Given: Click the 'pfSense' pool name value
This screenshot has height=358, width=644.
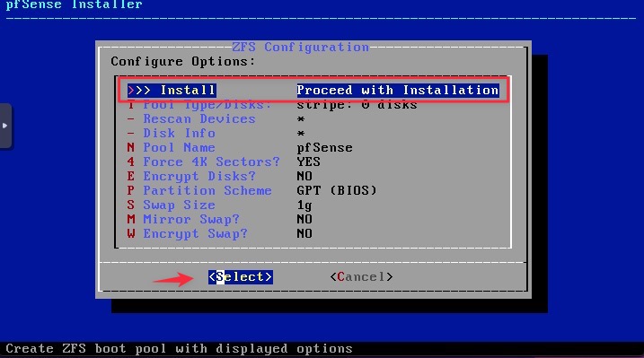Looking at the screenshot, I should (x=324, y=148).
